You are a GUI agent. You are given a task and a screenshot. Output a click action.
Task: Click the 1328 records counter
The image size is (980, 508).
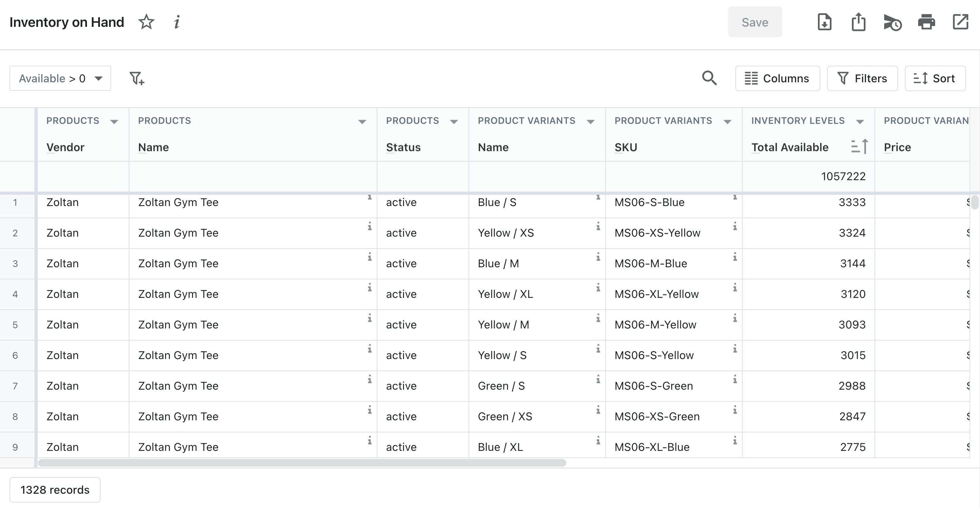point(55,490)
